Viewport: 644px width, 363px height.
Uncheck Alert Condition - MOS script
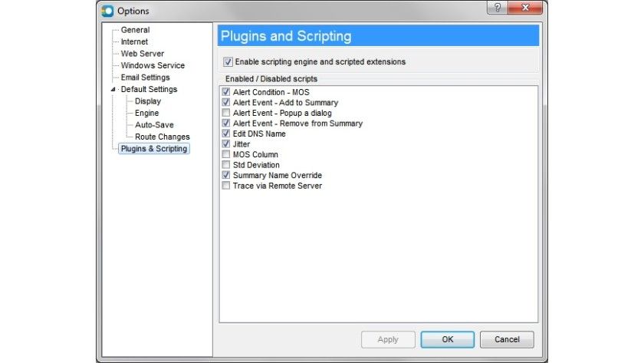pos(226,91)
